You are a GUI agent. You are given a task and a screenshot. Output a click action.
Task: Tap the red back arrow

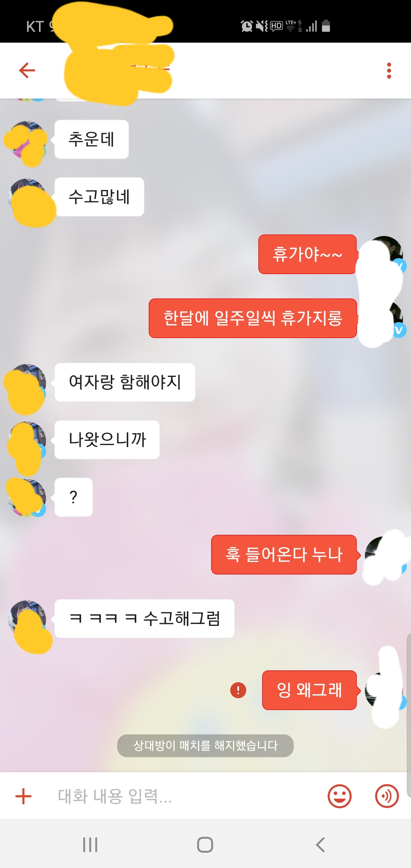pyautogui.click(x=27, y=70)
